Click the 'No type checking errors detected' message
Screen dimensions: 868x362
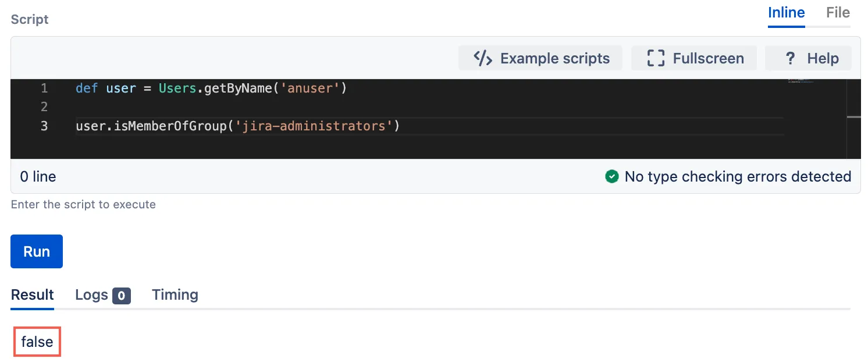738,176
